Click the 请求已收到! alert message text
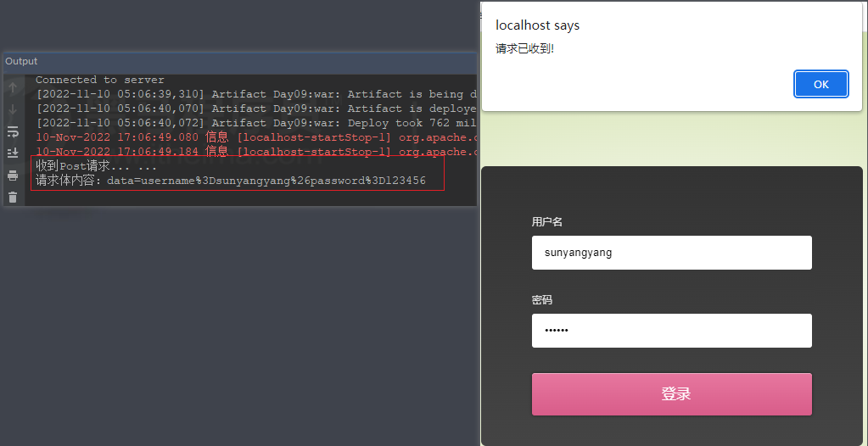Viewport: 868px width, 446px height. [x=524, y=48]
